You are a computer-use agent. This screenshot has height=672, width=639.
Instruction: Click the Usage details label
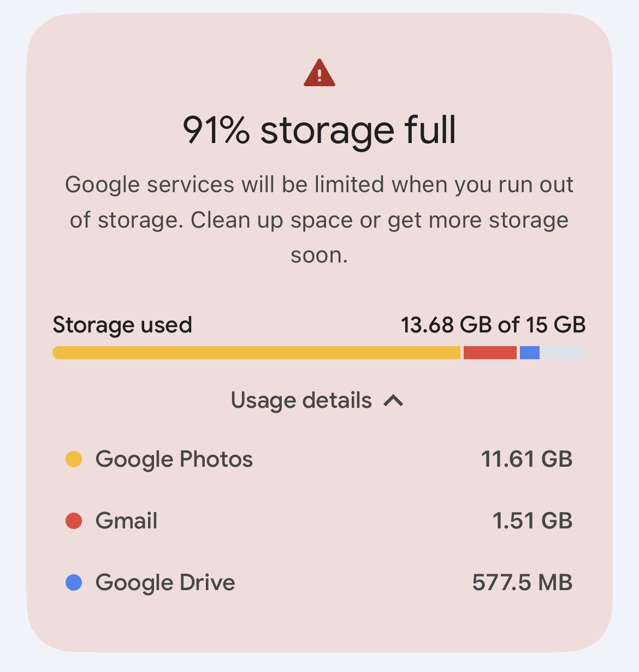click(x=301, y=401)
